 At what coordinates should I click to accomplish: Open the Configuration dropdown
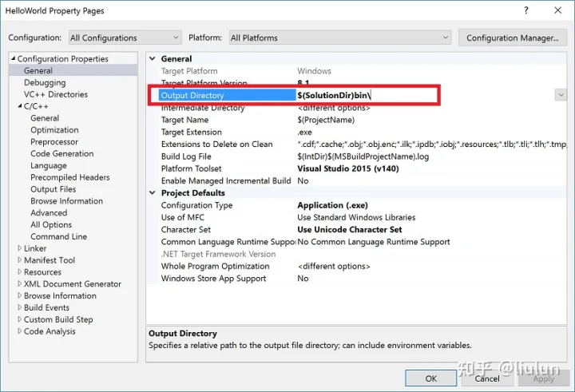pos(114,38)
